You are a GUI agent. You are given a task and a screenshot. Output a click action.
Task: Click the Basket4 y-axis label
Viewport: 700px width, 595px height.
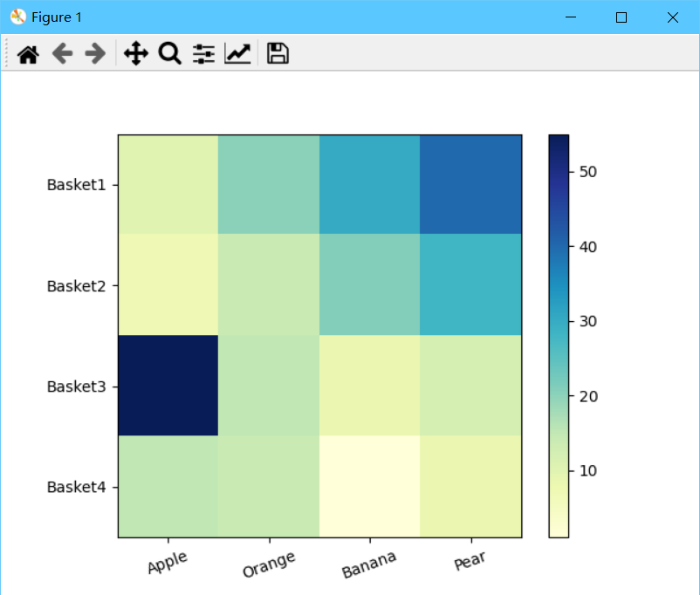(76, 487)
